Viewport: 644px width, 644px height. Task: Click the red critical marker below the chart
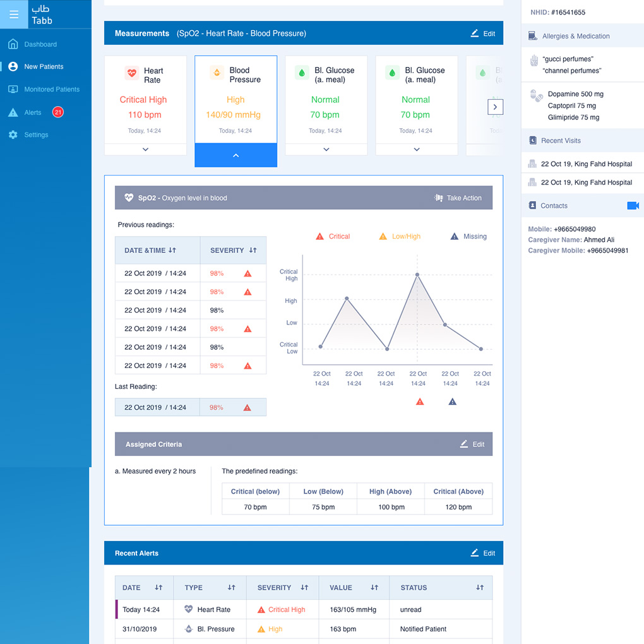pos(420,402)
